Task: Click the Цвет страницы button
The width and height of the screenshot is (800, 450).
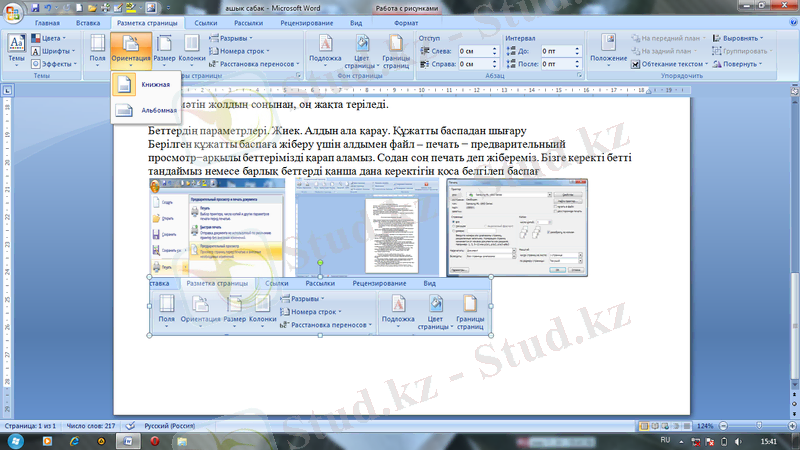Action: pyautogui.click(x=361, y=48)
